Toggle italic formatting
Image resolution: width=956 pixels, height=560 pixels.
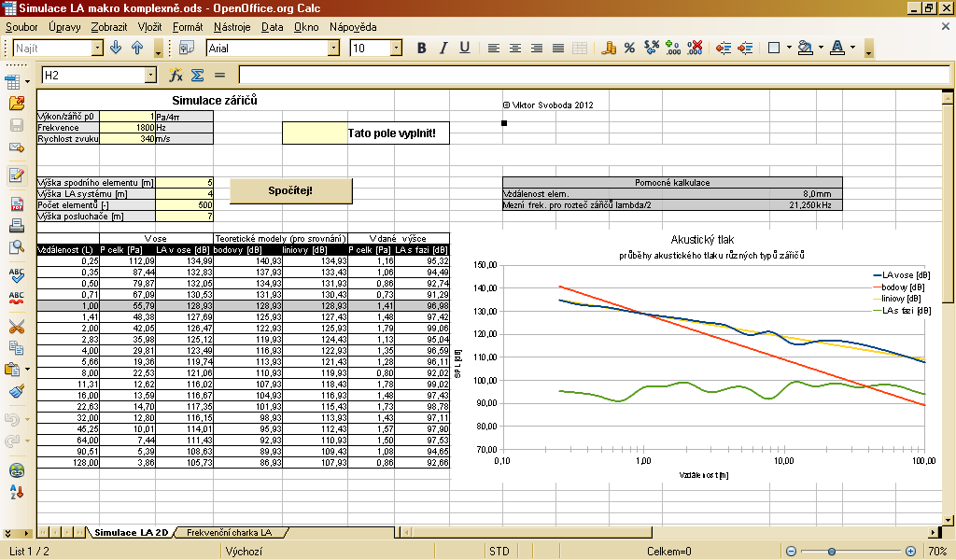[x=443, y=48]
